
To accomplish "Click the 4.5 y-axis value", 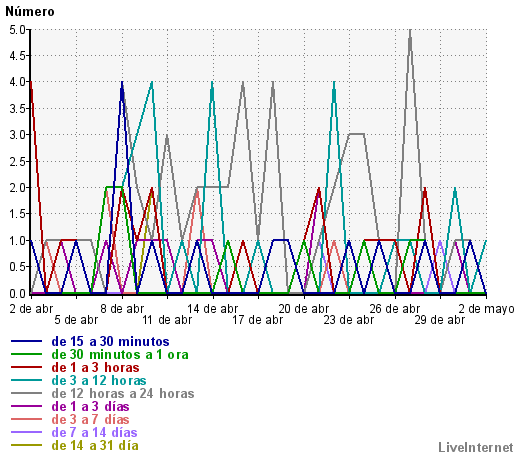I will (17, 56).
